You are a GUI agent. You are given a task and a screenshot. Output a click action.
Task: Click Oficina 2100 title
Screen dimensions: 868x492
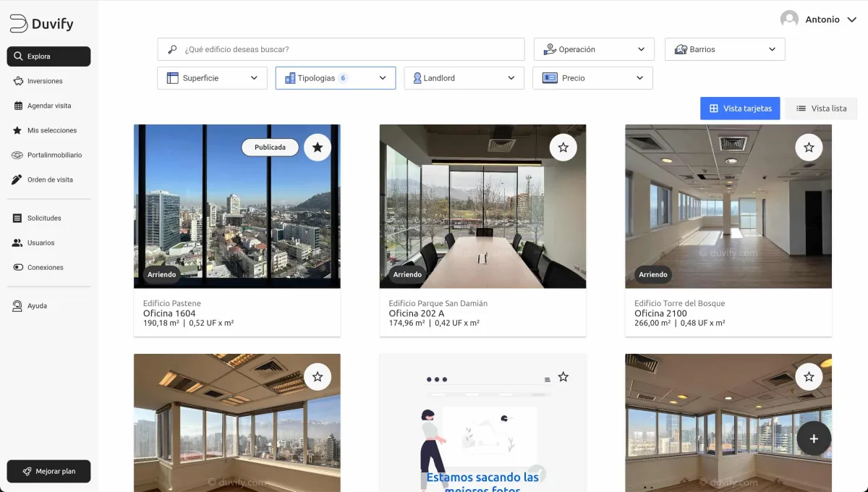click(660, 313)
